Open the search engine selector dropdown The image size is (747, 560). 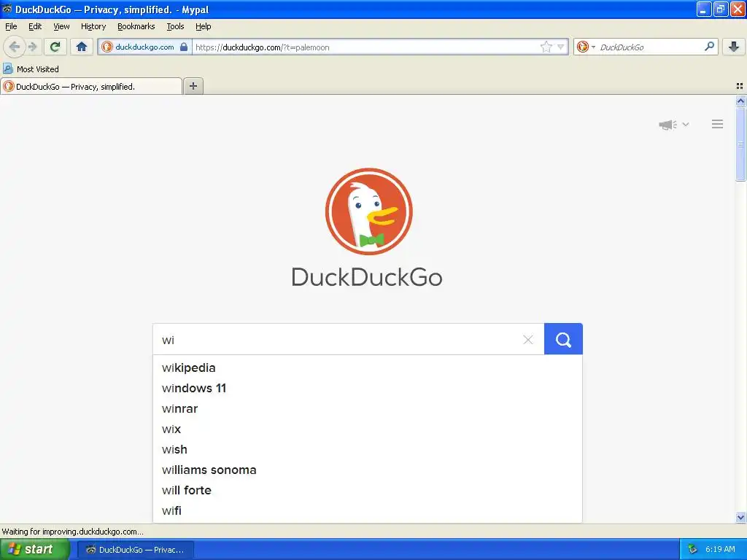click(586, 47)
